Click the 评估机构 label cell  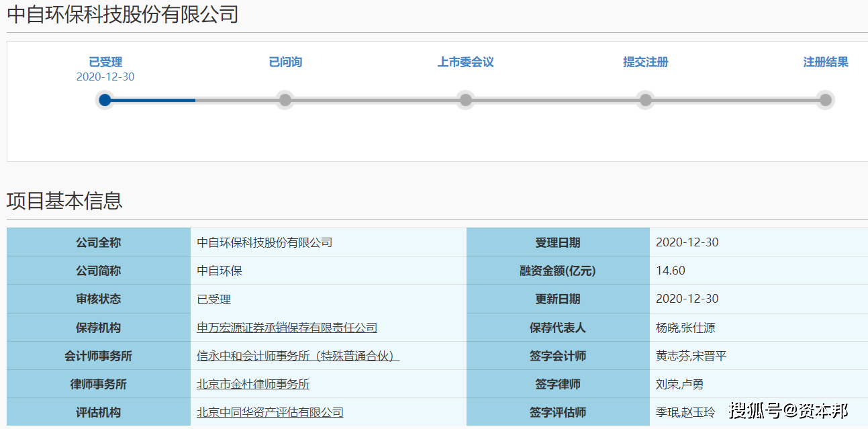coord(99,412)
